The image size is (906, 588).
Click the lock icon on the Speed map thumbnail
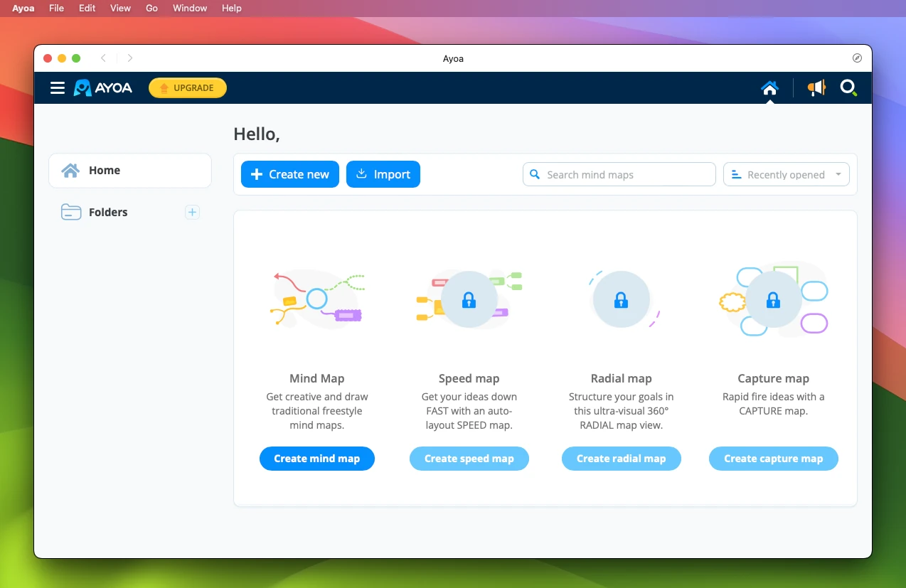pos(469,299)
